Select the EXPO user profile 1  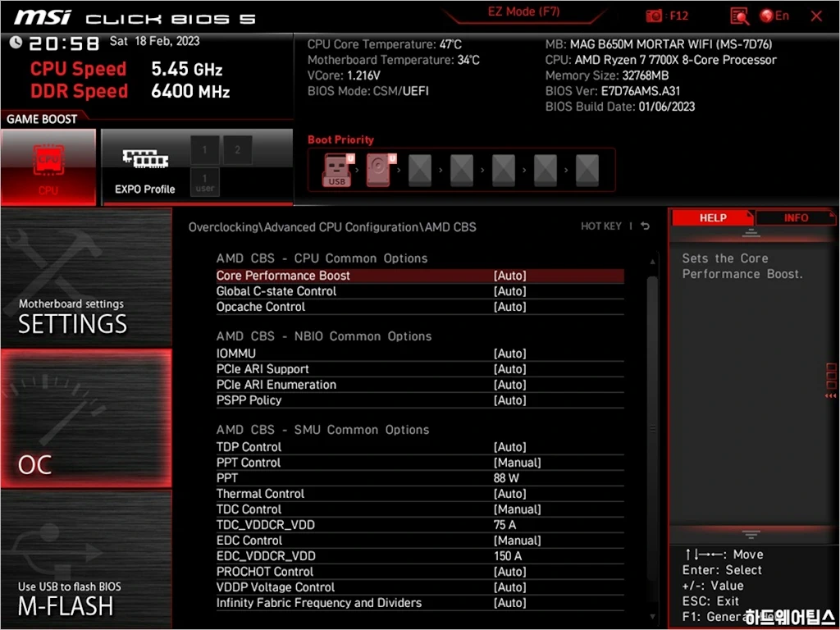click(x=204, y=182)
